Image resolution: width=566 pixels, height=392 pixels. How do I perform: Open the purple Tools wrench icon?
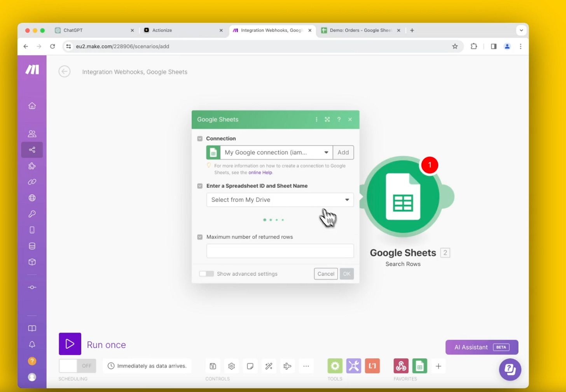click(354, 366)
